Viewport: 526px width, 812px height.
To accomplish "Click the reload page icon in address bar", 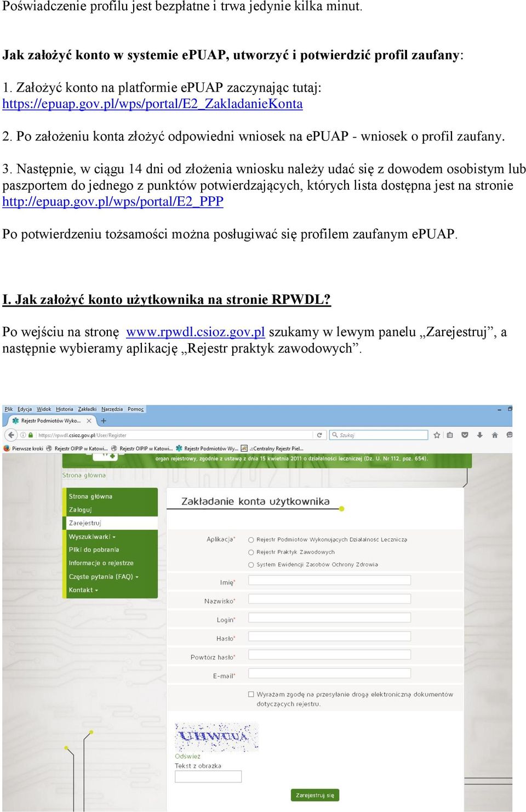I will (319, 435).
